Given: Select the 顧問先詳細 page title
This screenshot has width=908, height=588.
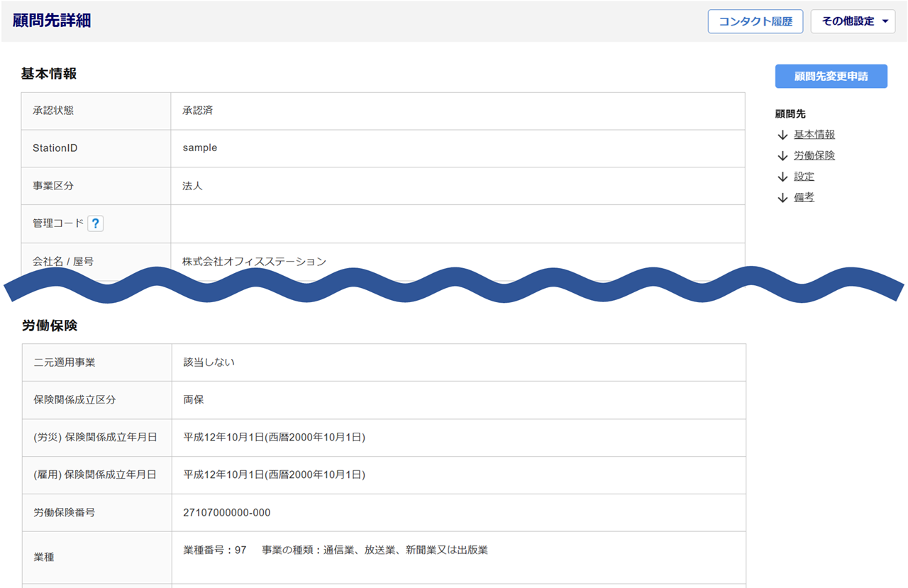Looking at the screenshot, I should click(x=52, y=21).
